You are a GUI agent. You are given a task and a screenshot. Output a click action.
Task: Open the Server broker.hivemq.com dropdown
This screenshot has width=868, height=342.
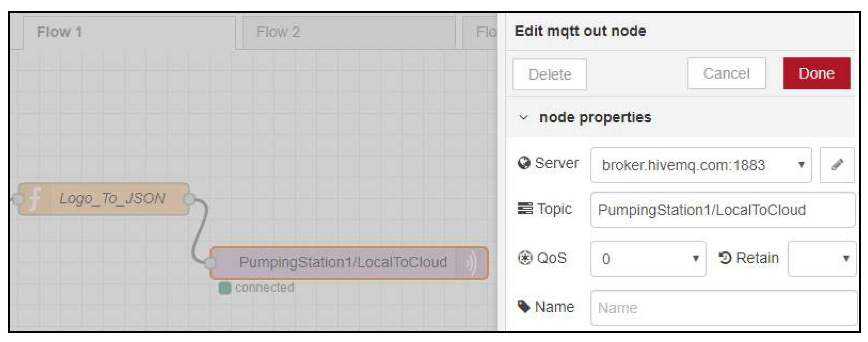click(701, 165)
